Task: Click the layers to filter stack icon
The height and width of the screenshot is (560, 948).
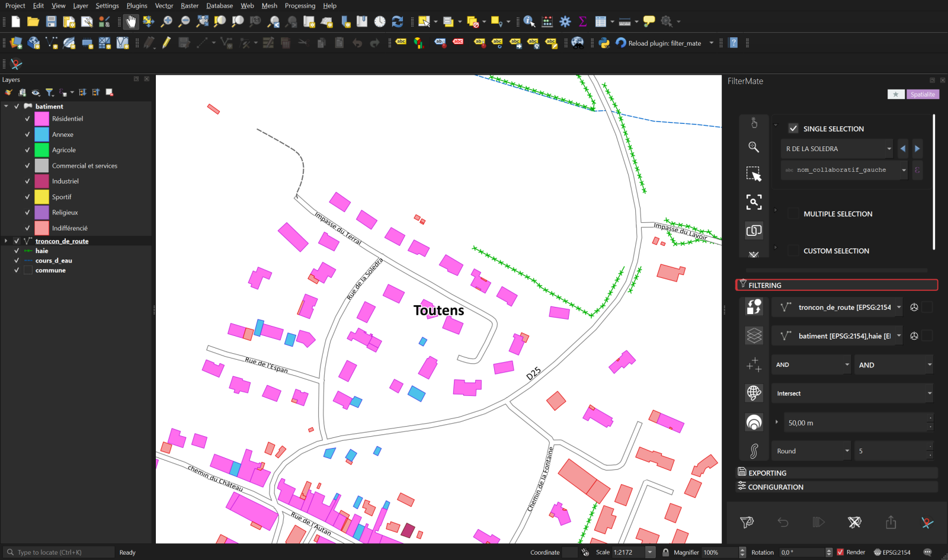Action: coord(754,336)
